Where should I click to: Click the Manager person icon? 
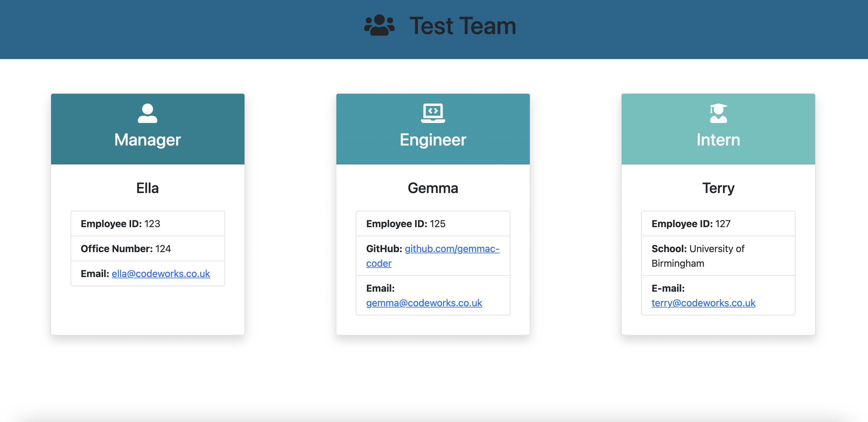pos(147,113)
